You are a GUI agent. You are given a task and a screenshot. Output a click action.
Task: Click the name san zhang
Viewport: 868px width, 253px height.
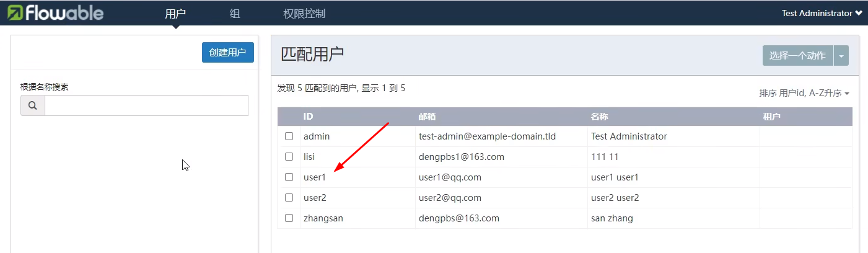[x=612, y=218]
